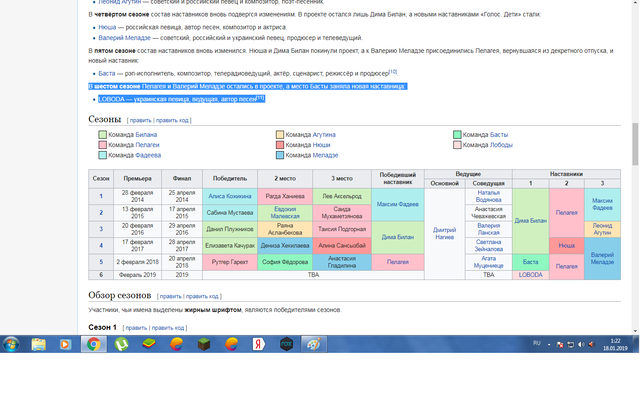Click 'править' next to Обзор сезонов
This screenshot has width=640, height=400.
pyautogui.click(x=170, y=296)
